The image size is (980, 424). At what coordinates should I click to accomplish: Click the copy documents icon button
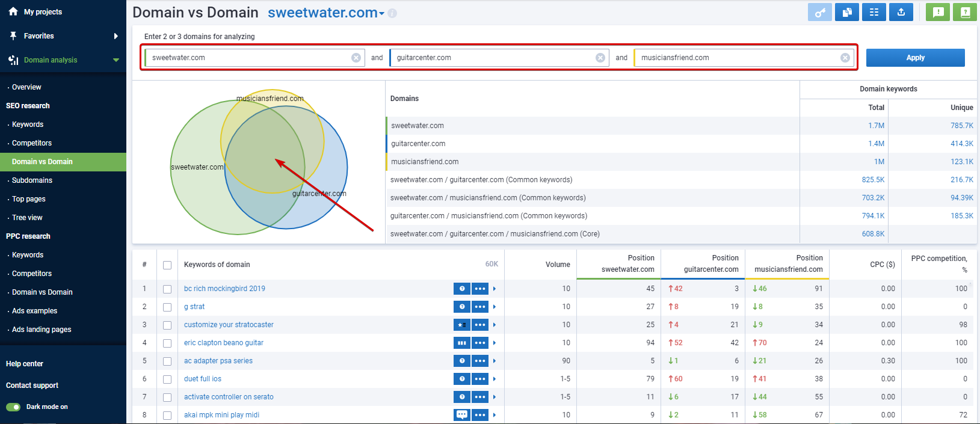(846, 12)
